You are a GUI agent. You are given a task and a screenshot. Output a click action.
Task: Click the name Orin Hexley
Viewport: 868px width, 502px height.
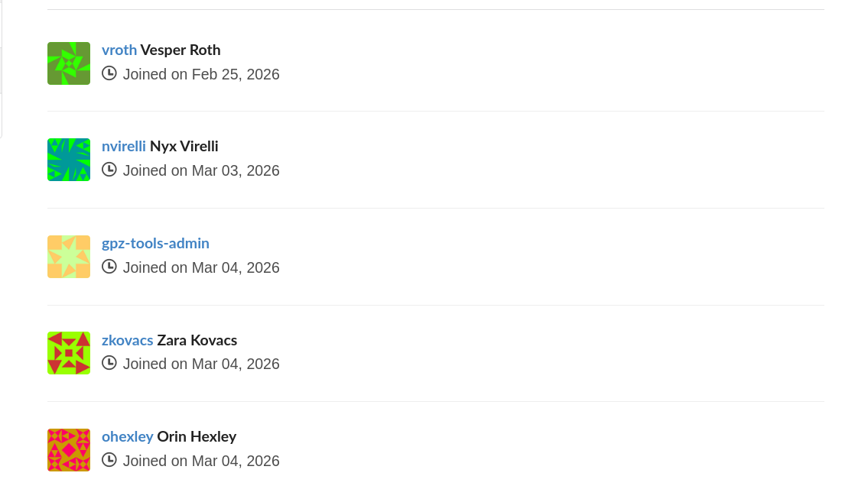[x=197, y=437]
